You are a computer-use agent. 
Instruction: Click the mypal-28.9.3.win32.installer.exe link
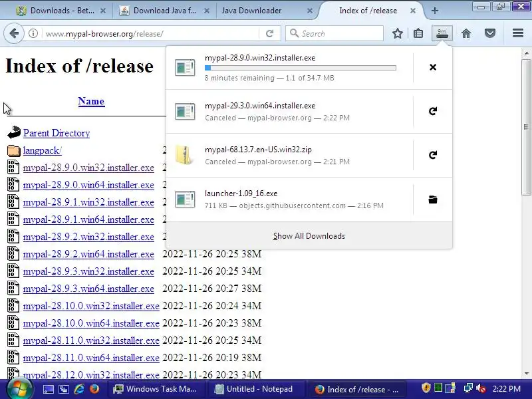tap(88, 271)
